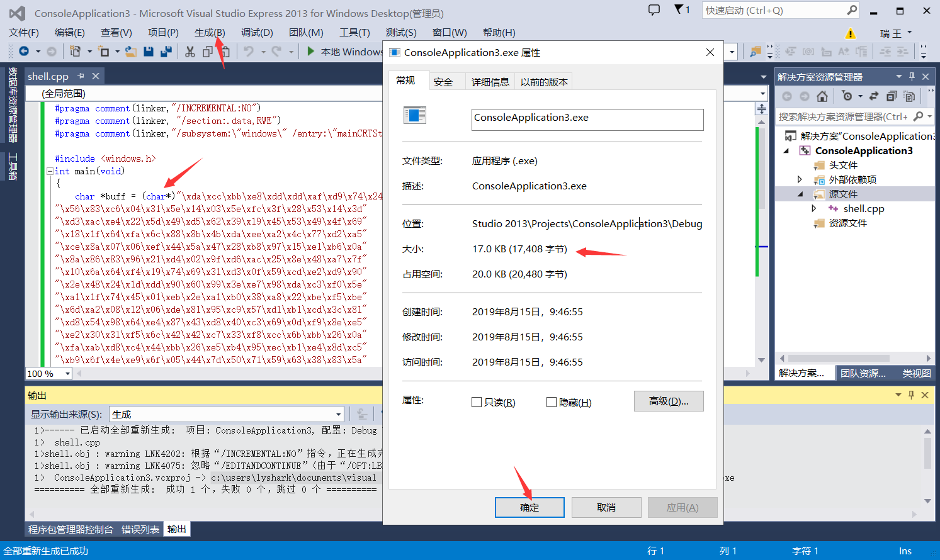The height and width of the screenshot is (560, 940).
Task: Click 取消 button in properties dialog
Action: pyautogui.click(x=606, y=507)
